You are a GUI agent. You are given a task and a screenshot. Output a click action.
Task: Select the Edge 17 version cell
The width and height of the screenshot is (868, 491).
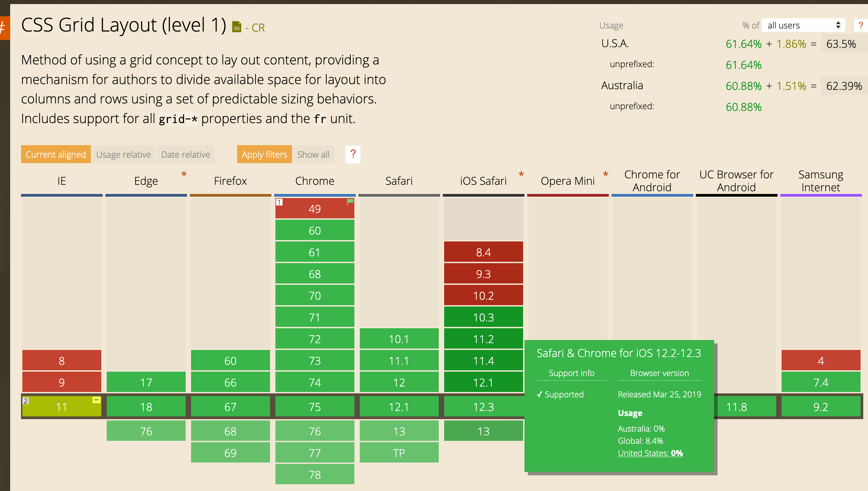(x=146, y=382)
